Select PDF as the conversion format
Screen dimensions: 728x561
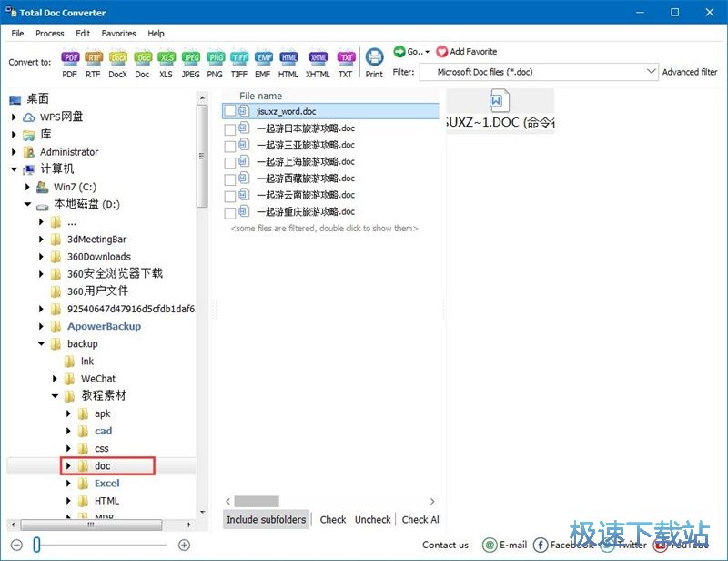[x=70, y=58]
